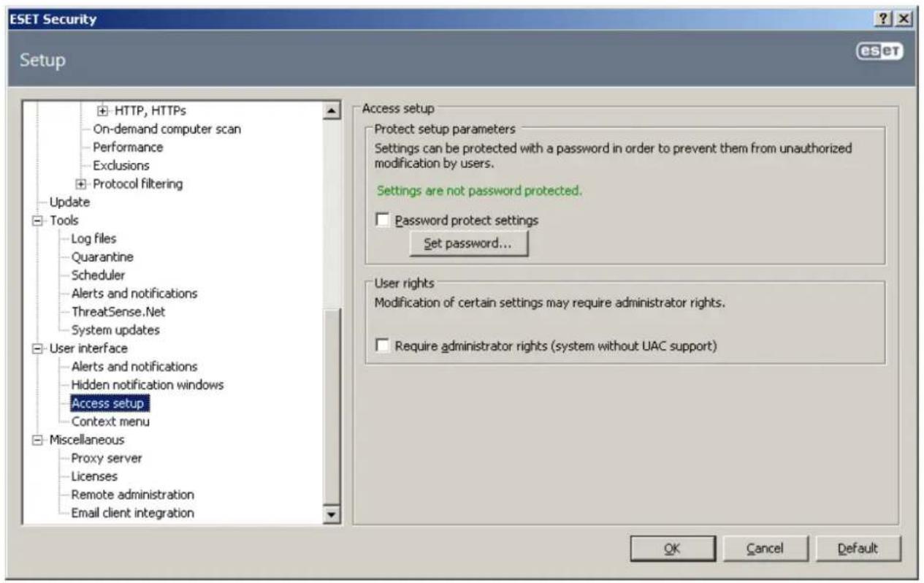Select Performance in the tree
Image resolution: width=924 pixels, height=583 pixels.
(x=128, y=147)
